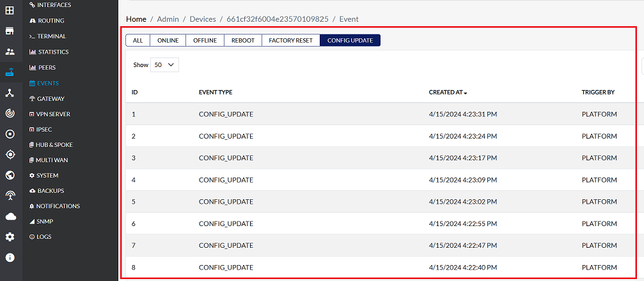The width and height of the screenshot is (644, 281).
Task: Click the store icon in left rail
Action: pos(10,31)
